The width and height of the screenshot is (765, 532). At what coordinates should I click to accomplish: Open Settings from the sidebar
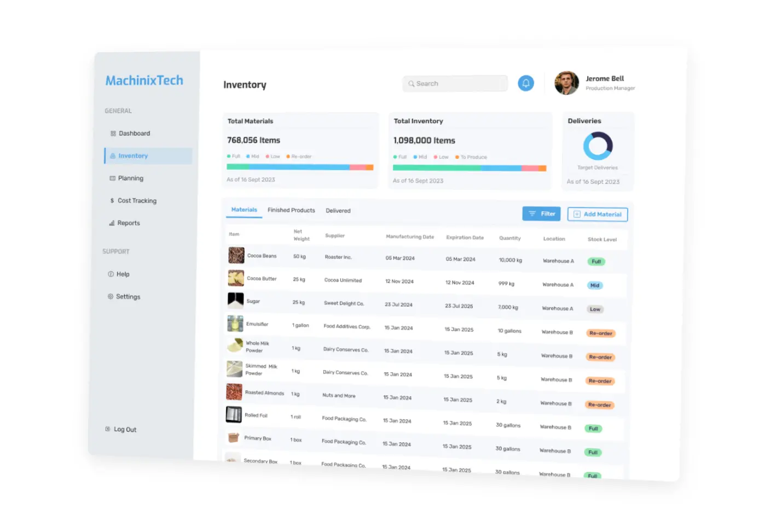tap(127, 297)
